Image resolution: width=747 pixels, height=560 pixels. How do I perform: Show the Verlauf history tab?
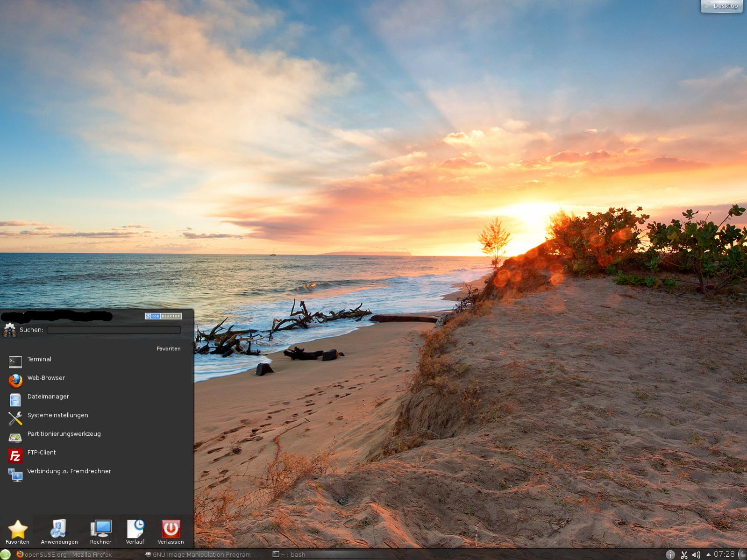[135, 532]
